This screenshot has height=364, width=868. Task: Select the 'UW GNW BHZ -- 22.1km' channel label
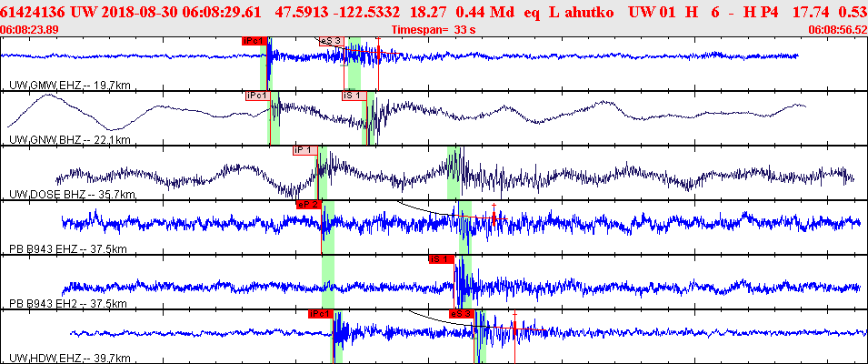pos(69,140)
